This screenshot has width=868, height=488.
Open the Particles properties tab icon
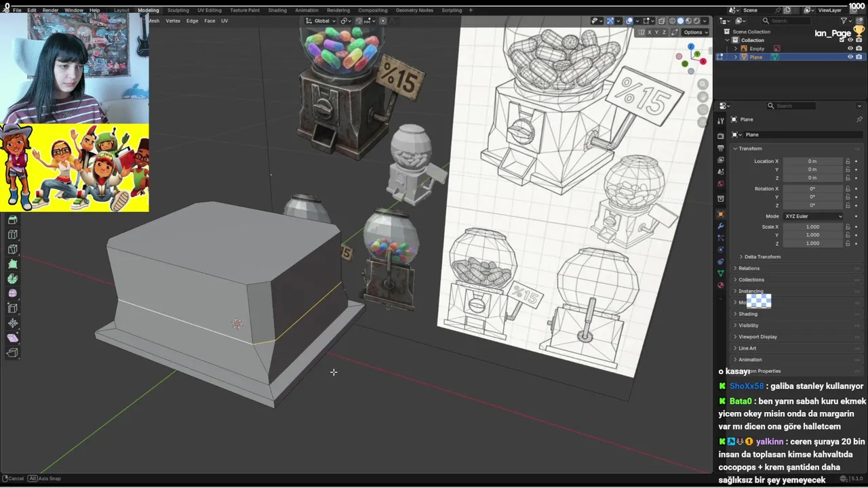[720, 237]
